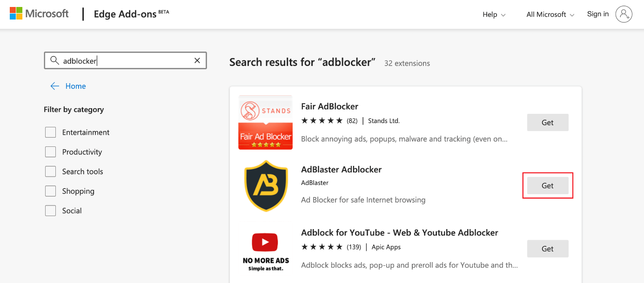The image size is (644, 283).
Task: Get the AdBlaster Adblocker extension
Action: coord(548,185)
